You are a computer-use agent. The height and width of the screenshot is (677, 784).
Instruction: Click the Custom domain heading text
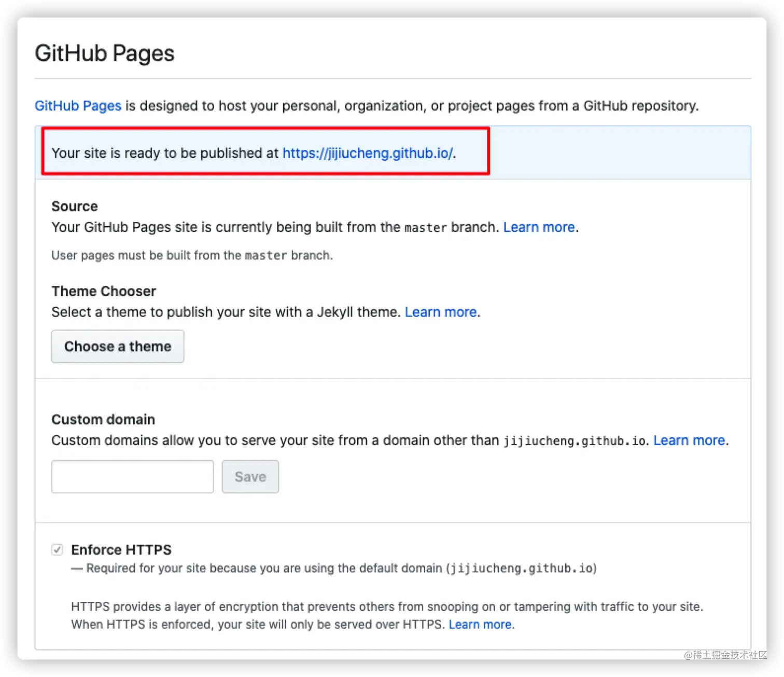click(x=103, y=419)
